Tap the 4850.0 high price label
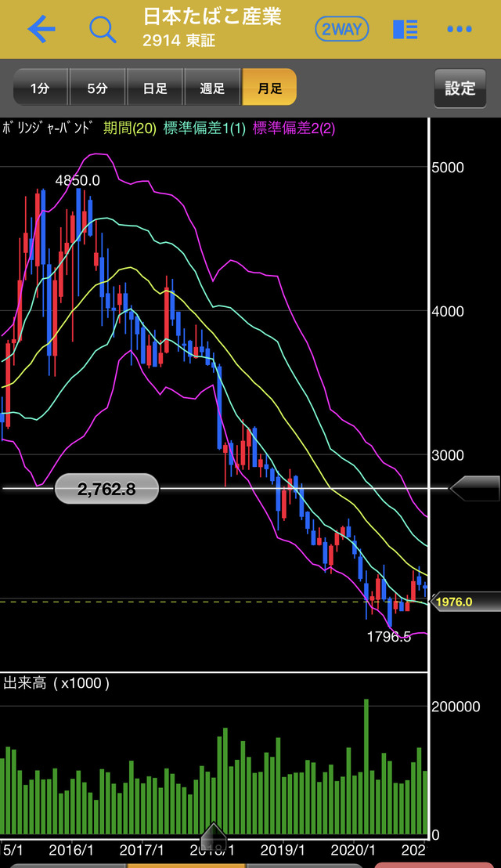This screenshot has height=868, width=501. click(77, 180)
